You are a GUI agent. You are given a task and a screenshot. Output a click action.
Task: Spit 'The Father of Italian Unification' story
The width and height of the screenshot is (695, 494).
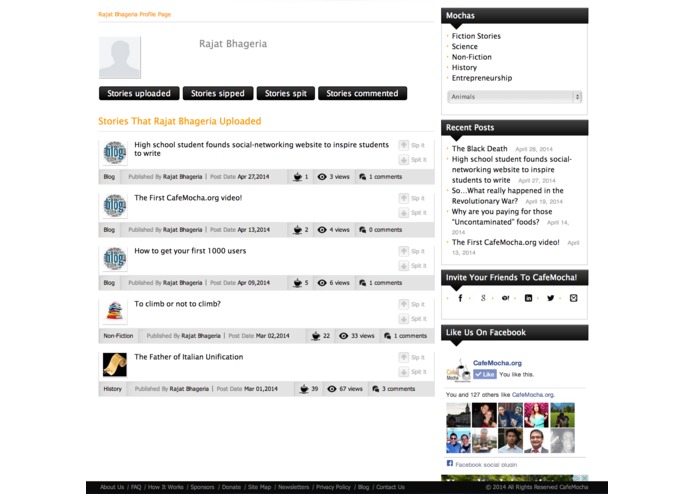pyautogui.click(x=412, y=372)
